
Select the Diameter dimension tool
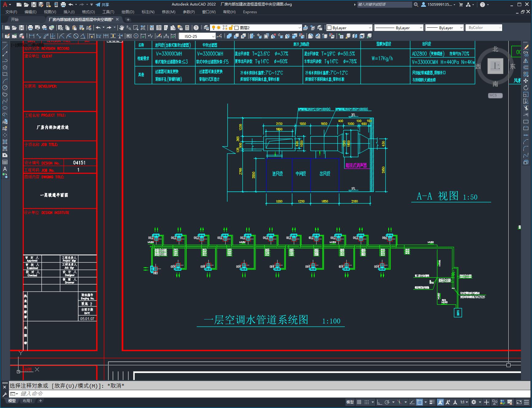coord(76,36)
